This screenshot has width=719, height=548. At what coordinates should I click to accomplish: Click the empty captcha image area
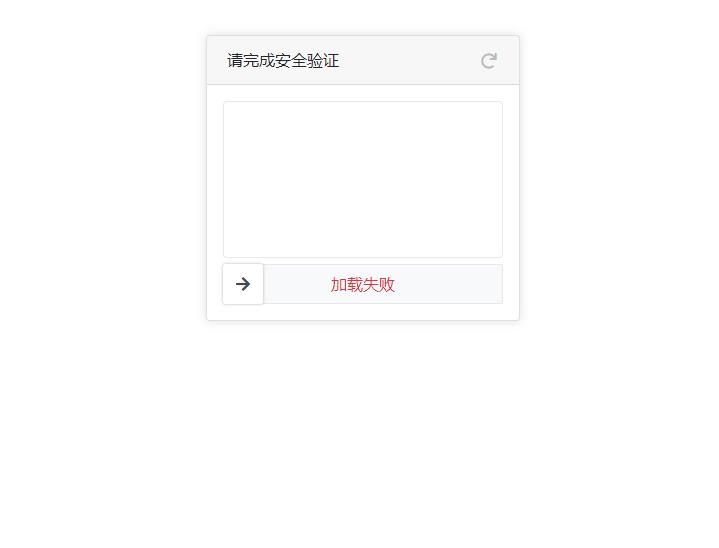pyautogui.click(x=363, y=179)
